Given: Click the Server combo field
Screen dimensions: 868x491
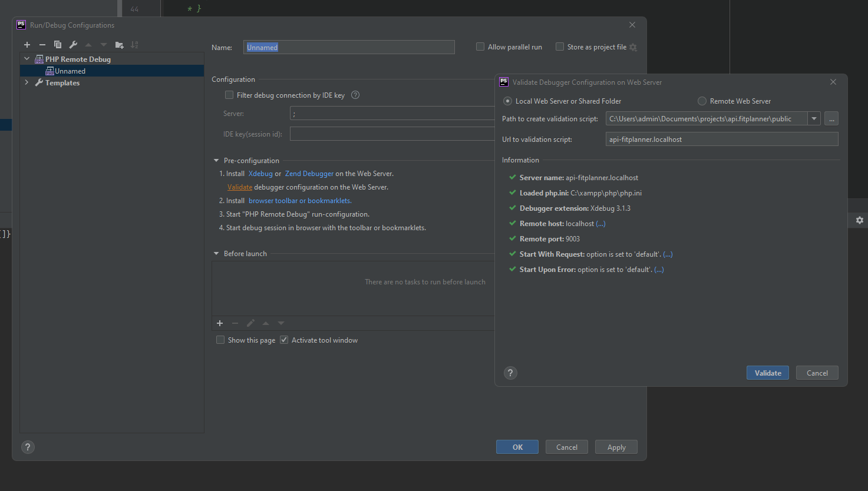Looking at the screenshot, I should point(392,113).
